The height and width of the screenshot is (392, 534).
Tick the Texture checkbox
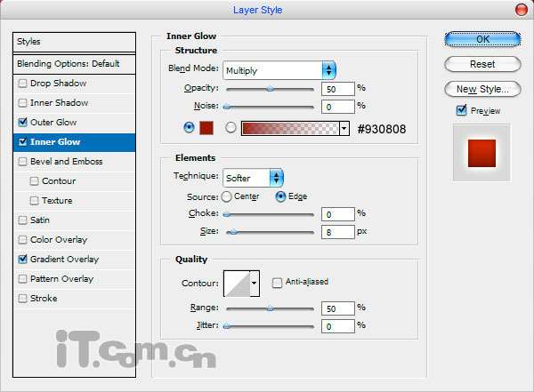34,200
